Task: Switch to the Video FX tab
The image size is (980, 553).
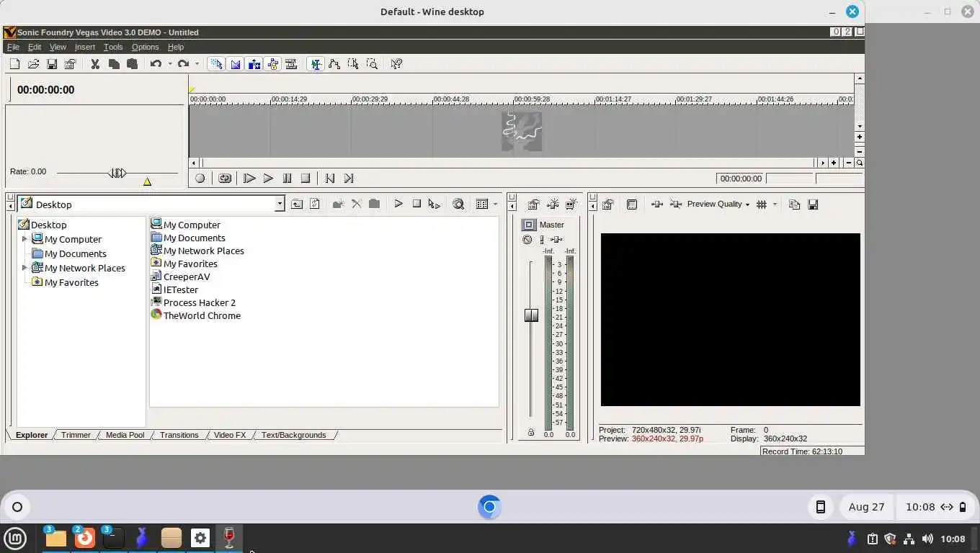Action: coord(230,435)
